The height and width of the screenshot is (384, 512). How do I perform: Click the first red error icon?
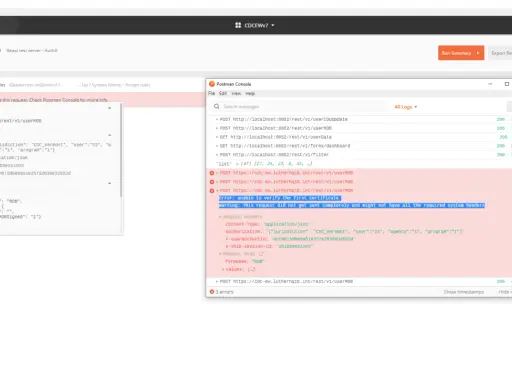[212, 173]
